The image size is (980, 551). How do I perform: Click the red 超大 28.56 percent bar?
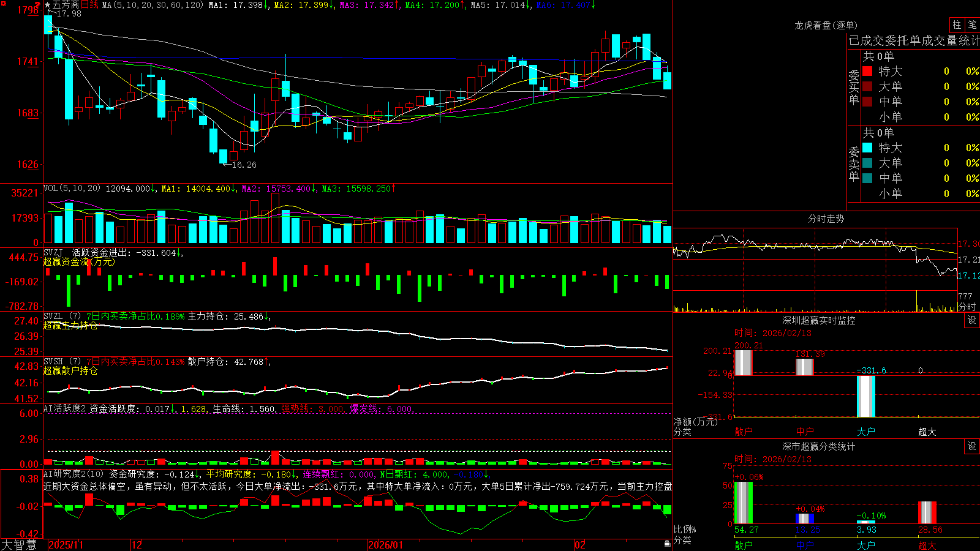point(927,513)
